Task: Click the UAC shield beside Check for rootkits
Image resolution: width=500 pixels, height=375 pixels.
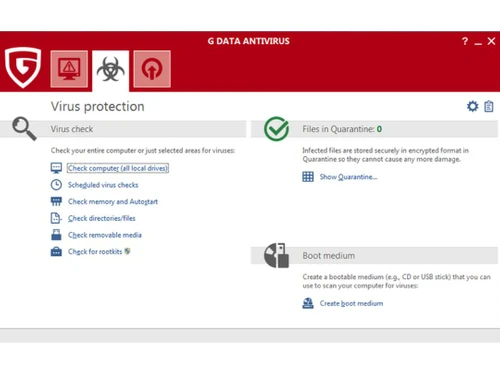Action: point(127,251)
